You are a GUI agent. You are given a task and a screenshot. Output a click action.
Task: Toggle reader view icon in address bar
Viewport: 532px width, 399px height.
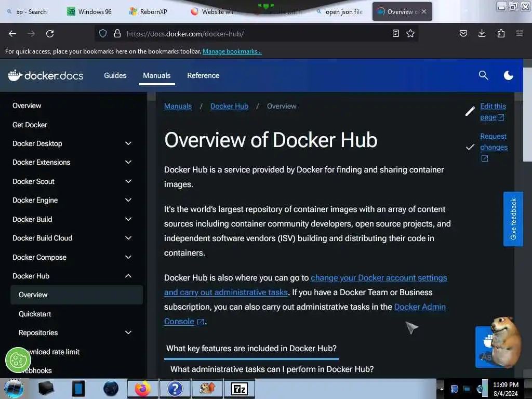pos(395,33)
